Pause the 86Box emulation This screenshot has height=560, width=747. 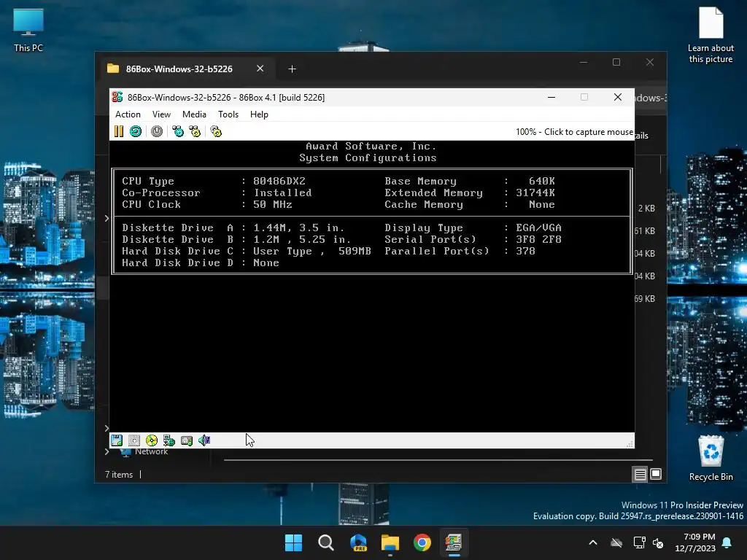(119, 131)
